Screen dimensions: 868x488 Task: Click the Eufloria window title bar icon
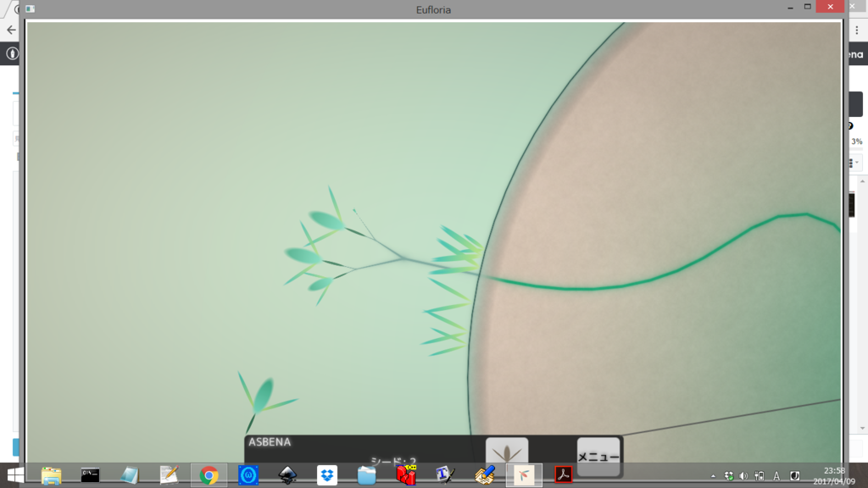click(x=31, y=8)
